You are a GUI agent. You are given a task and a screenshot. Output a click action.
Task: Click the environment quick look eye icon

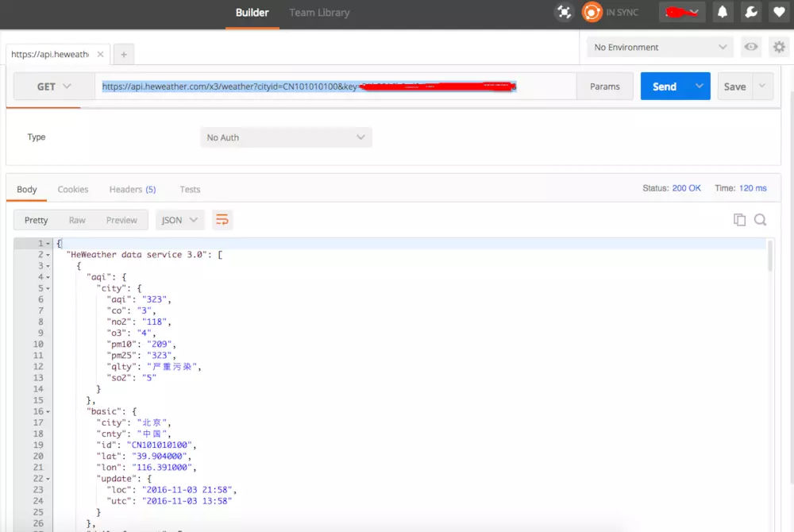click(751, 47)
